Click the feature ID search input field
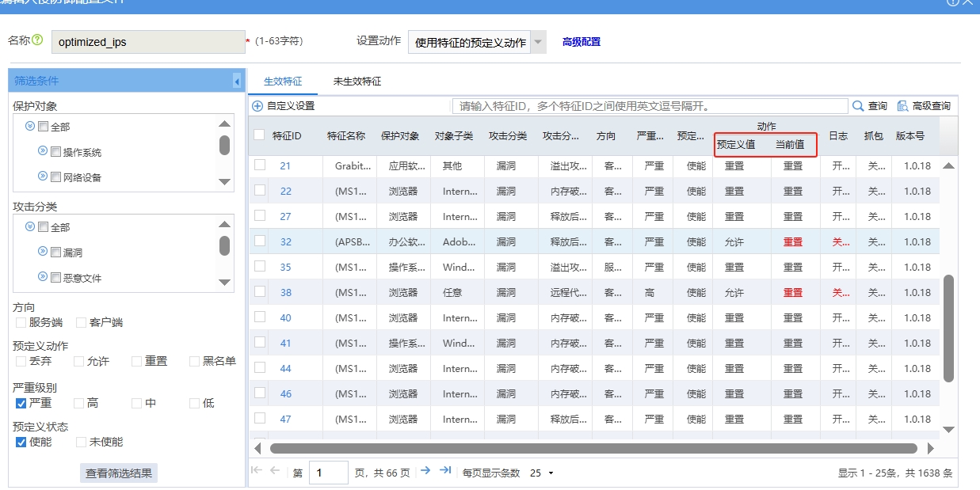This screenshot has height=490, width=980. 650,106
